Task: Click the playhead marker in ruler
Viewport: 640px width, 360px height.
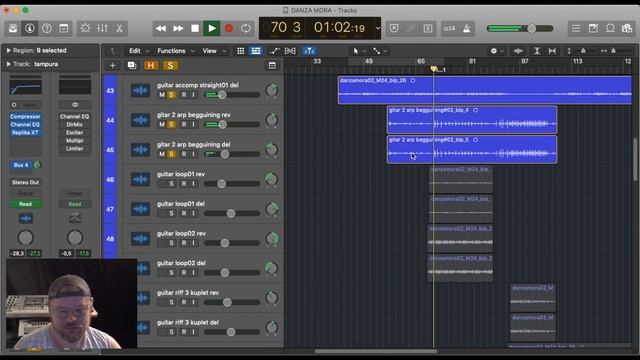Action: pos(433,69)
